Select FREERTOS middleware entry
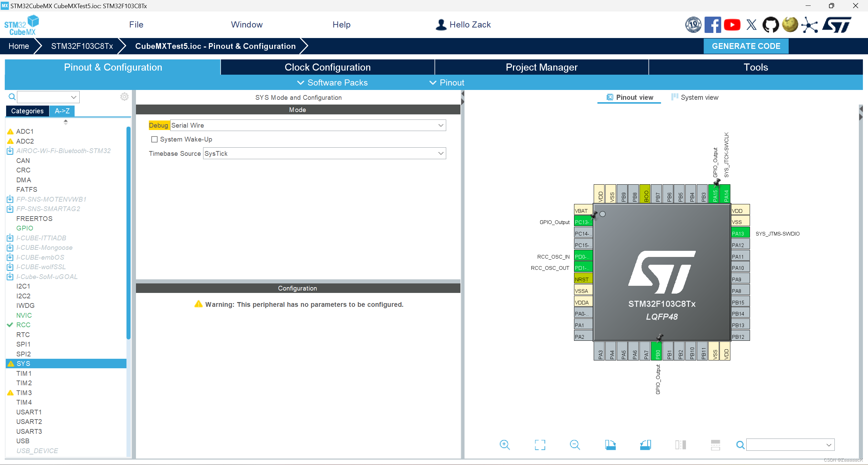 [x=35, y=219]
